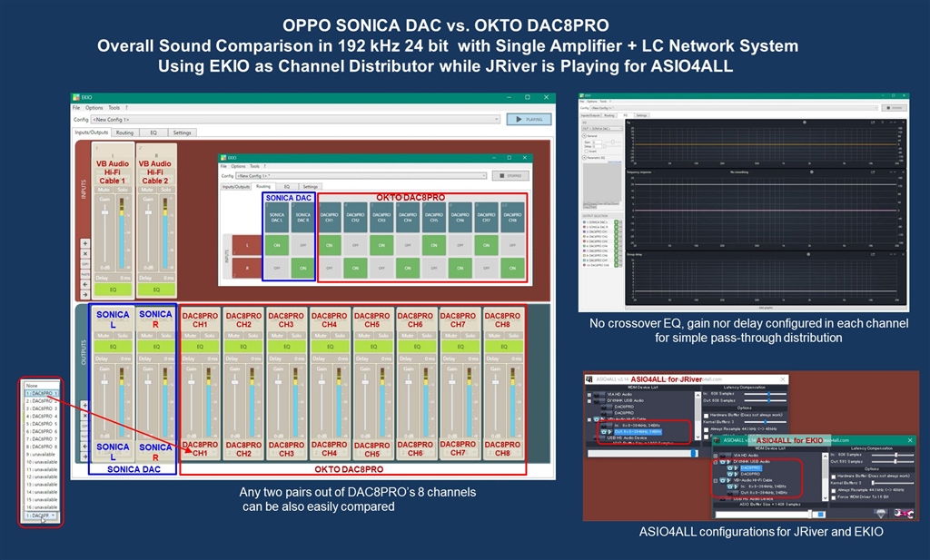Open the '1 : DAC8PR' combo box below device list

pyautogui.click(x=42, y=516)
